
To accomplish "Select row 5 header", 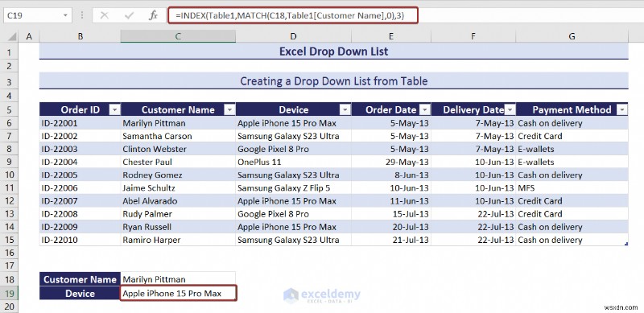I will pos(10,109).
